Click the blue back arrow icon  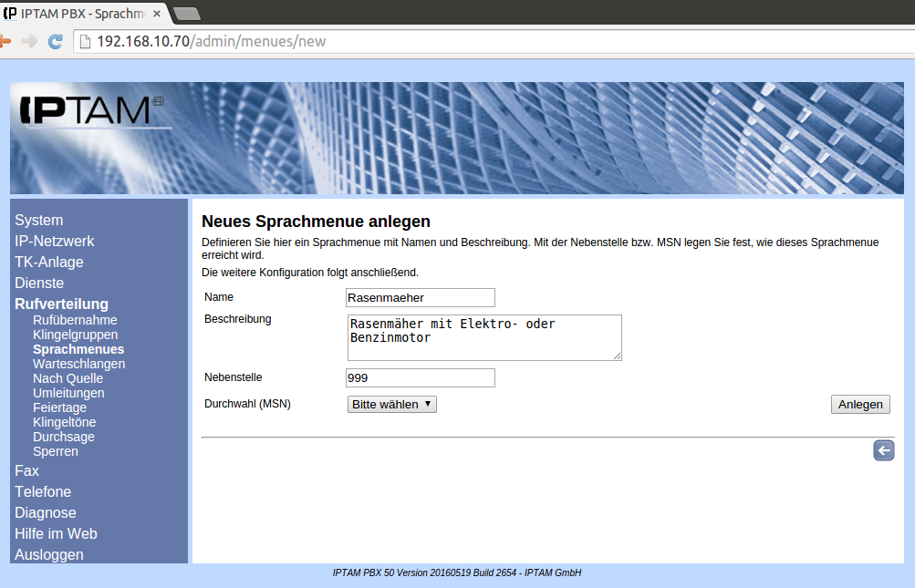[883, 450]
